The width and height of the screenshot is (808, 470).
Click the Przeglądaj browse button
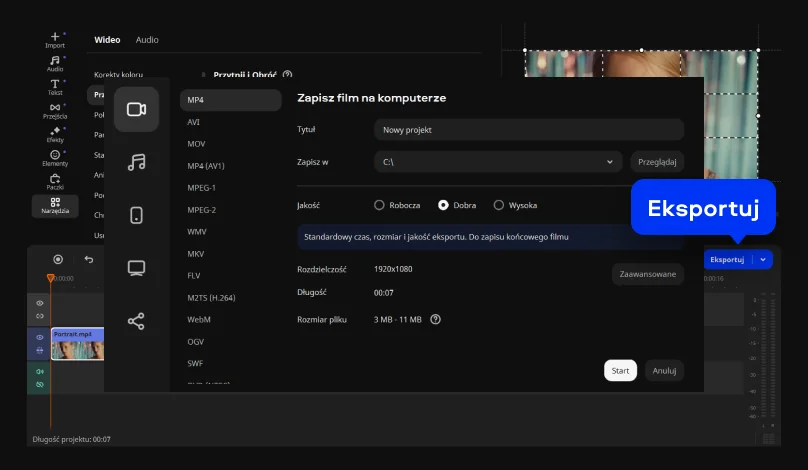tap(657, 161)
